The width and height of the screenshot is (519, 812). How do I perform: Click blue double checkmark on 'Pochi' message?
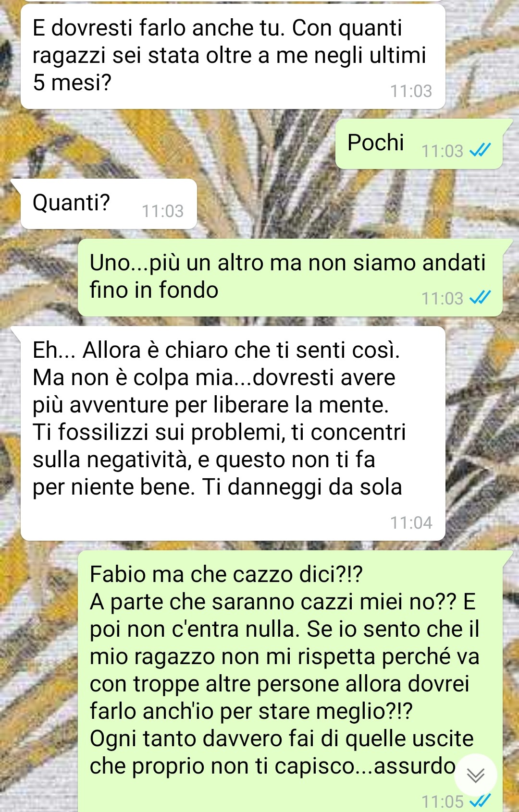tap(480, 151)
